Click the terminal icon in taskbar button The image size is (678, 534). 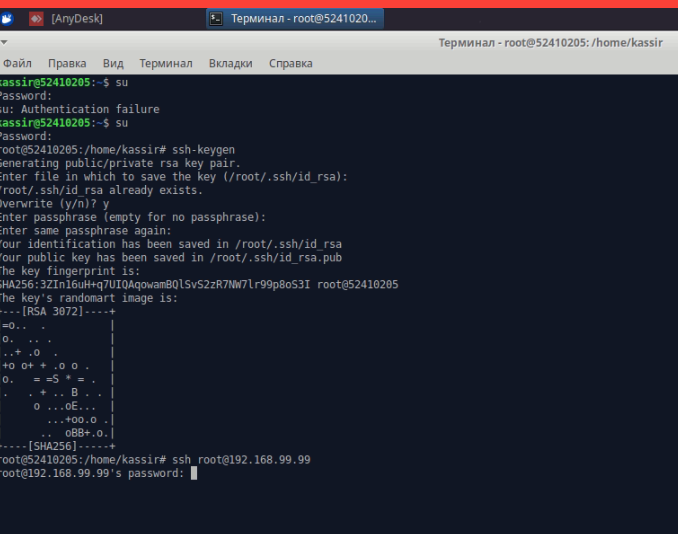[x=216, y=19]
